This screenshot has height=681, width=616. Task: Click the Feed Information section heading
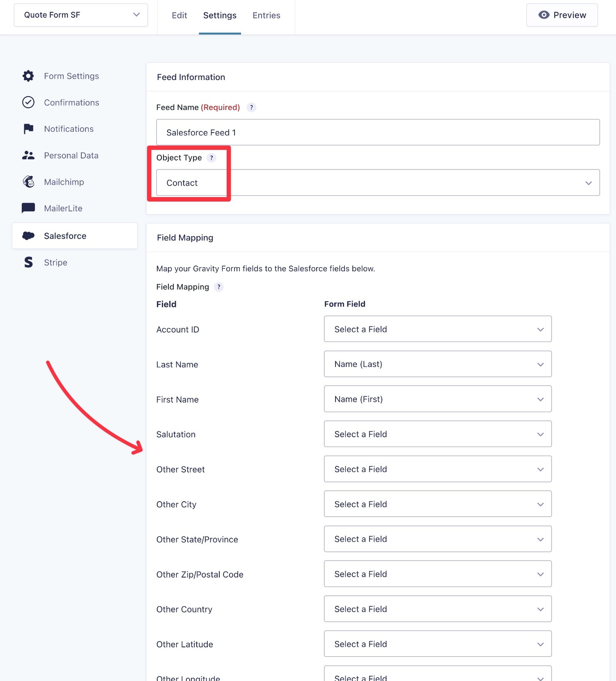tap(191, 77)
